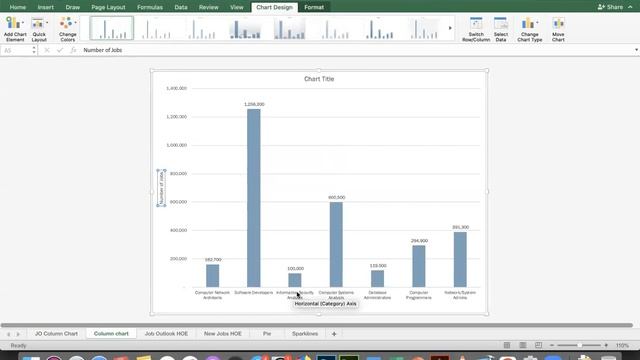
Task: Open the Review ribbon tab
Action: [x=209, y=7]
